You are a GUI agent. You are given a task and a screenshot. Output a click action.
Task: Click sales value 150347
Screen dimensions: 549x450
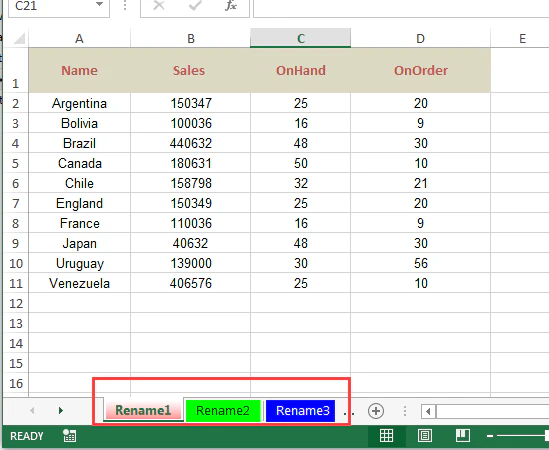click(x=190, y=103)
